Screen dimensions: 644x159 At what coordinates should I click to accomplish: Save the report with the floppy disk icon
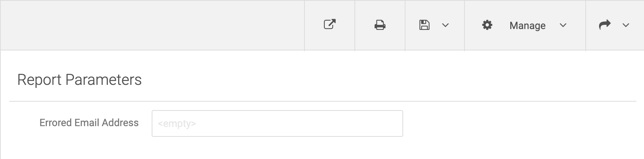tap(425, 25)
